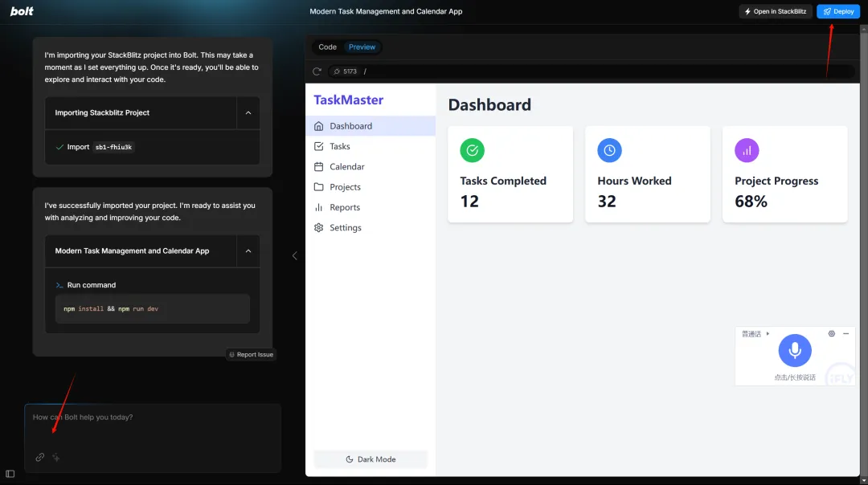Toggle the sidebar panel icon at bottom left

coord(10,474)
